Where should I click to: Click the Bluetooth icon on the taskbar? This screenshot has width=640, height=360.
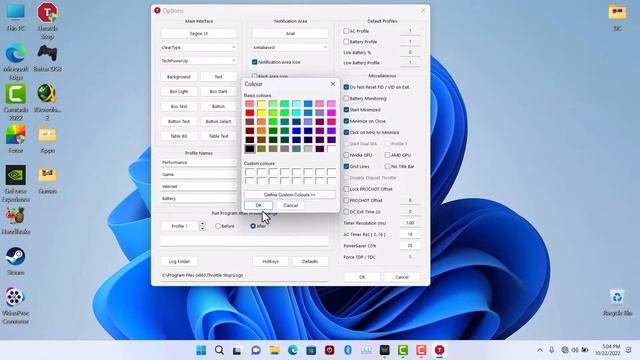tap(348, 350)
